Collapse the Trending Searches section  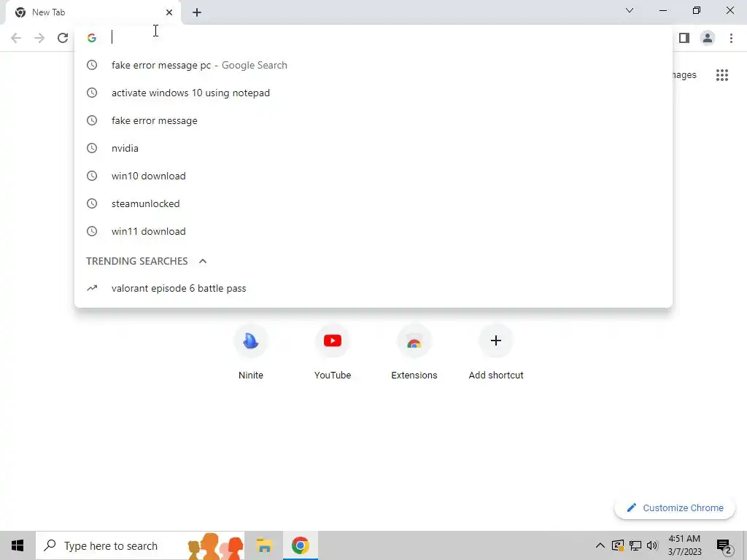click(203, 261)
